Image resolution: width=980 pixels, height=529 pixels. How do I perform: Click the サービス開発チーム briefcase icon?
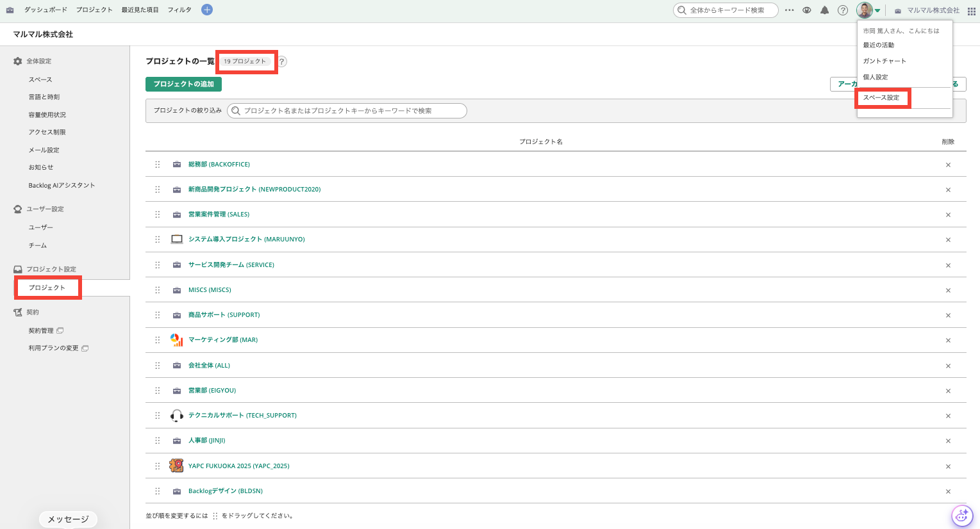coord(177,265)
